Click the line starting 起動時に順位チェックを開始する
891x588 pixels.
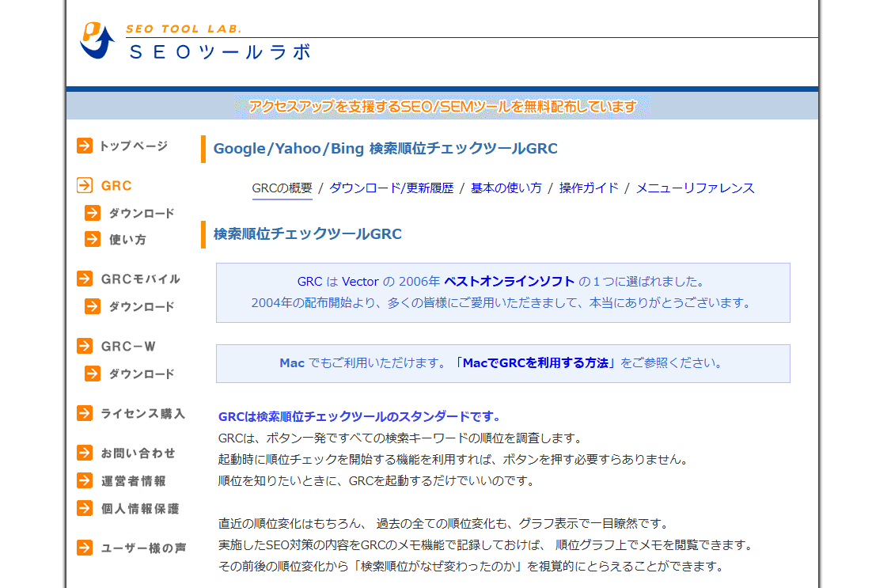click(453, 460)
